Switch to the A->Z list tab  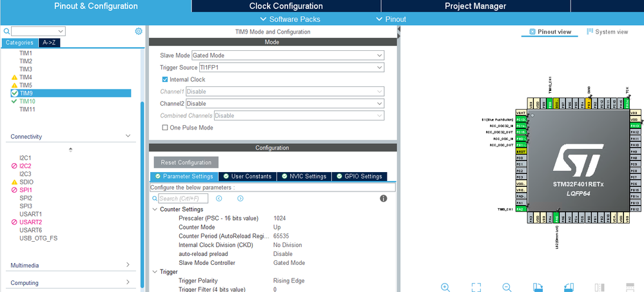pos(49,43)
